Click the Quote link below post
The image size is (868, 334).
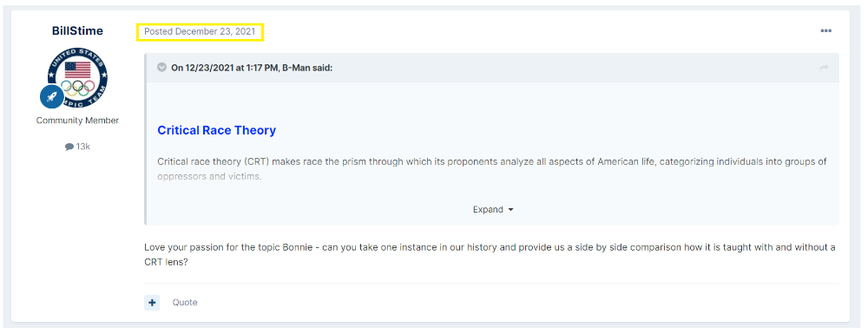tap(185, 303)
